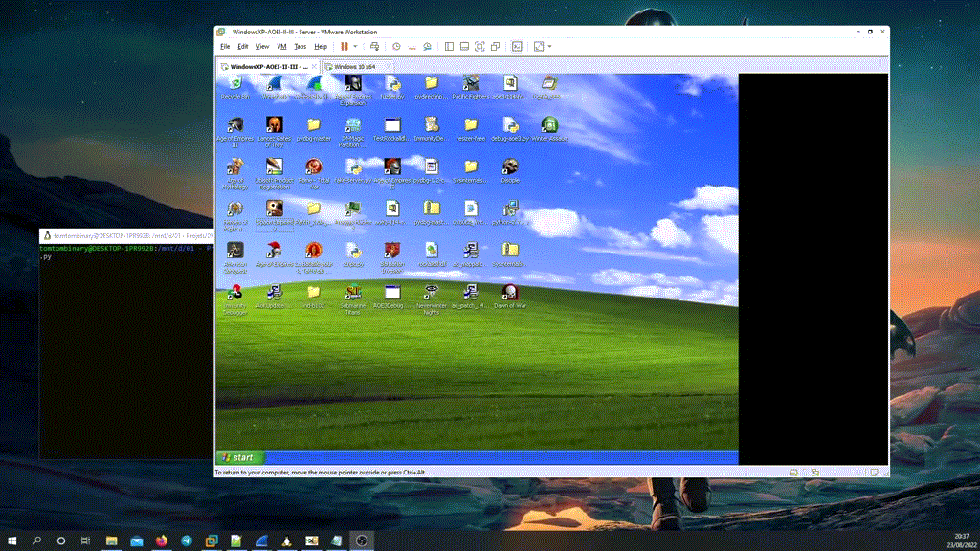Open the Mail app on taskbar
Image resolution: width=980 pixels, height=551 pixels.
pos(137,540)
